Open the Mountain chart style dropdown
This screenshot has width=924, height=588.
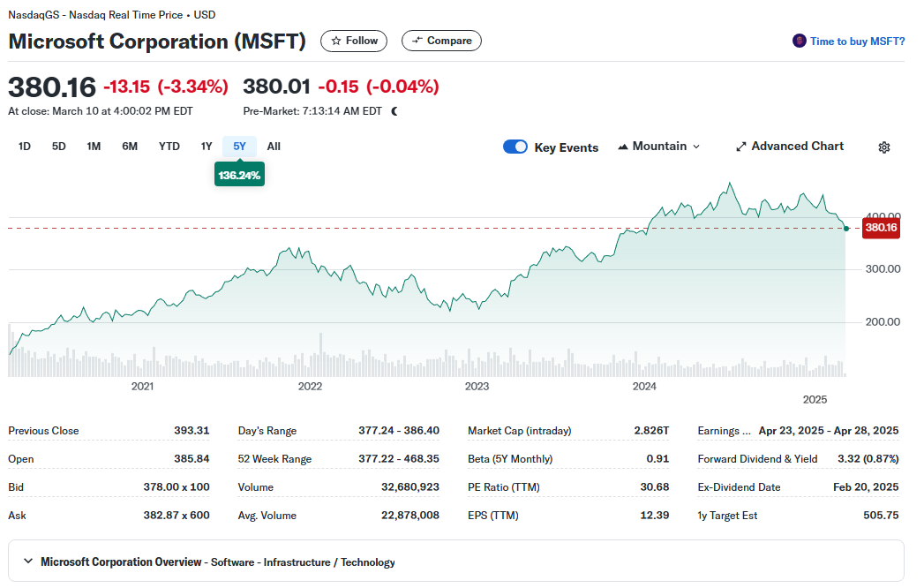[659, 147]
